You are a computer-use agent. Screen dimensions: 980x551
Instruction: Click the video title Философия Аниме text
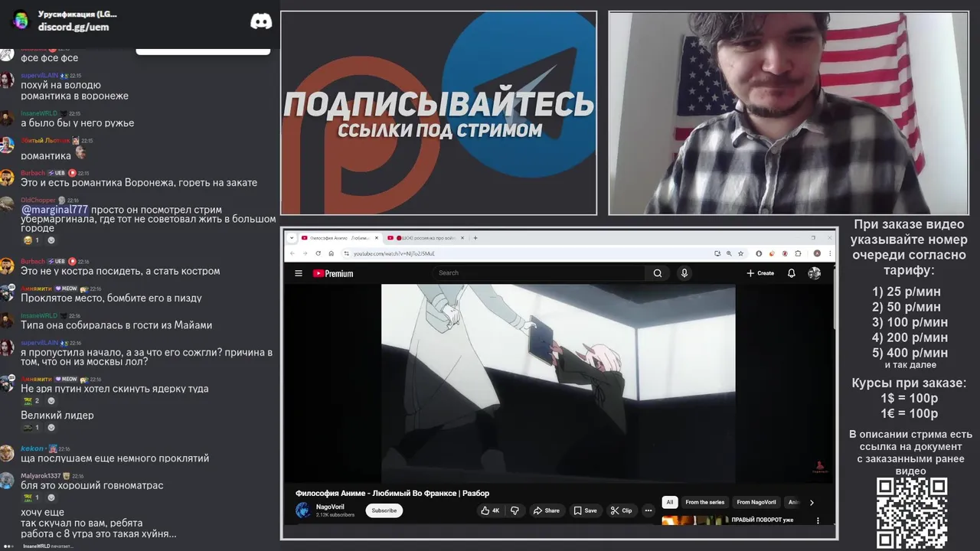coord(392,494)
